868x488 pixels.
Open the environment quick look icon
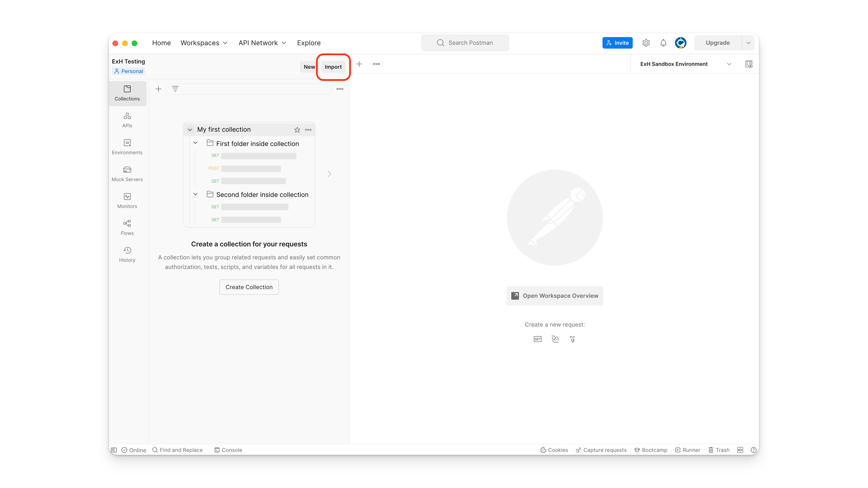(x=749, y=64)
